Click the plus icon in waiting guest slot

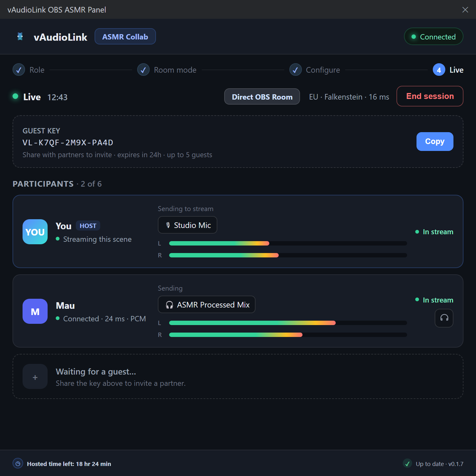pos(35,376)
